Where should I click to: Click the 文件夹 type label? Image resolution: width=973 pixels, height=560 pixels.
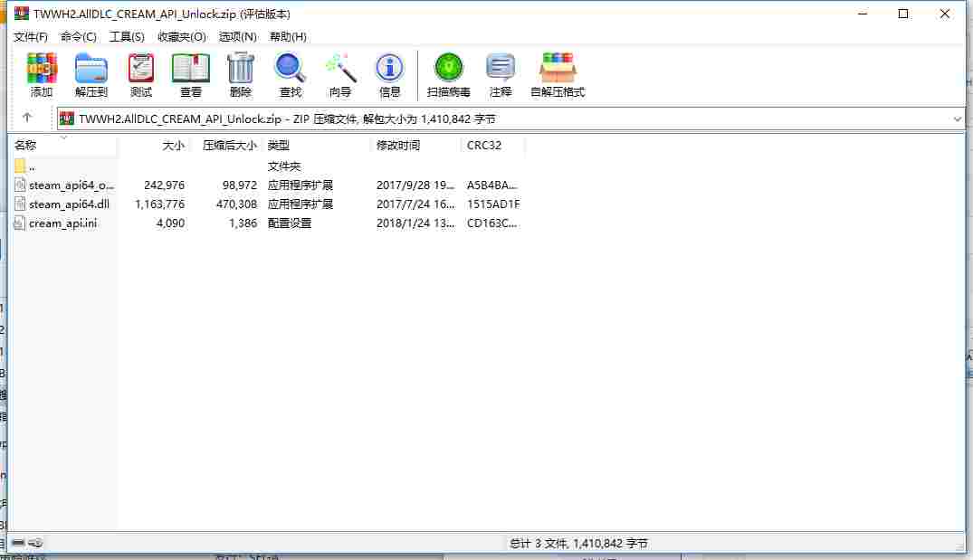click(283, 166)
